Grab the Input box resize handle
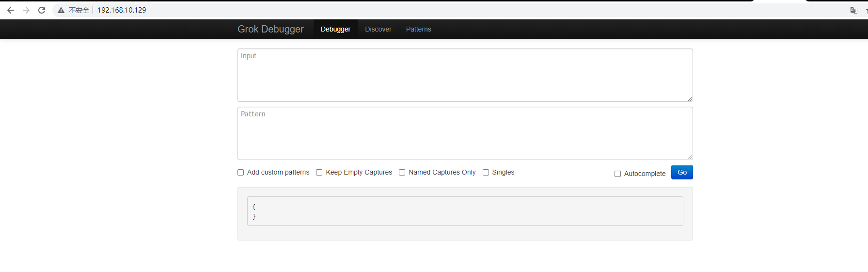The height and width of the screenshot is (272, 868). click(x=690, y=98)
